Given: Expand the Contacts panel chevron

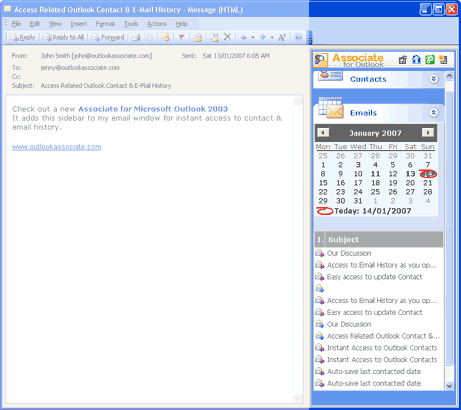Looking at the screenshot, I should 433,79.
